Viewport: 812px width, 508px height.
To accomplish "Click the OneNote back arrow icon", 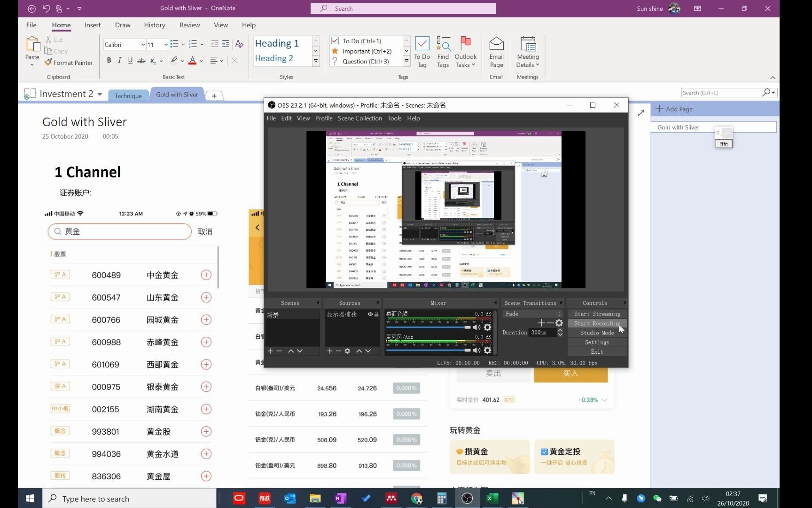I will (x=31, y=8).
